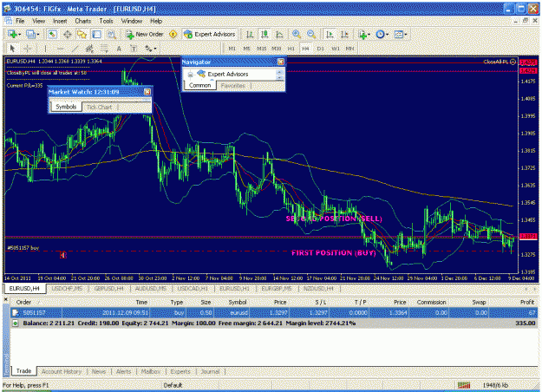Select the horizontal line drawing tool
The width and height of the screenshot is (542, 392).
click(60, 49)
